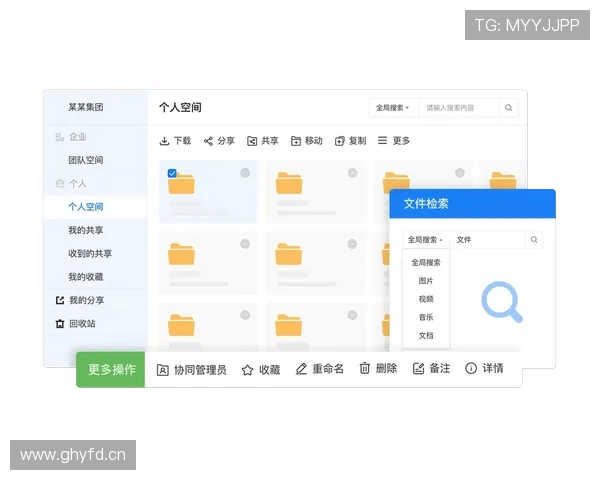The image size is (600, 480).
Task: Uncheck the selected first folder checkbox
Action: (172, 173)
